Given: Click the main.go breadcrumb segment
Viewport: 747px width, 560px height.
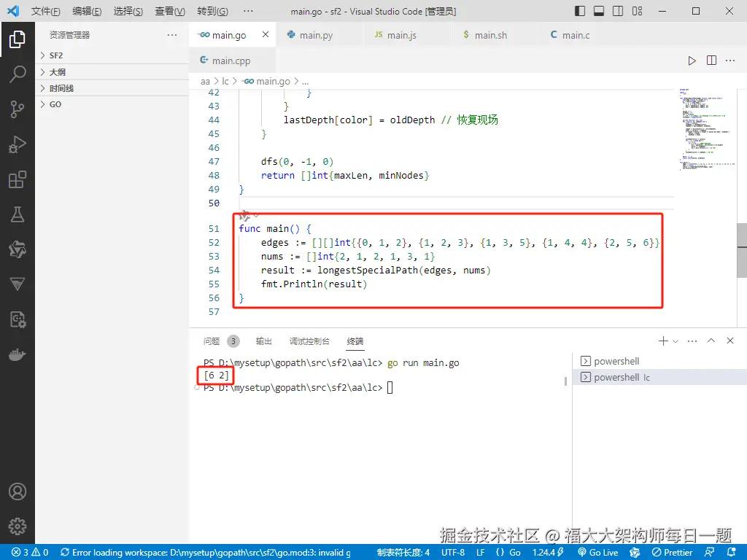Looking at the screenshot, I should 266,82.
